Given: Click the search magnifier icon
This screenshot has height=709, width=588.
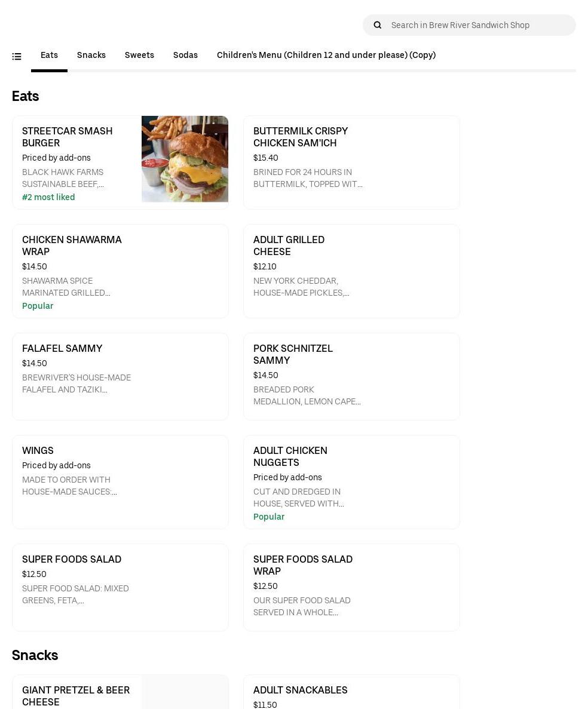Looking at the screenshot, I should 378,25.
